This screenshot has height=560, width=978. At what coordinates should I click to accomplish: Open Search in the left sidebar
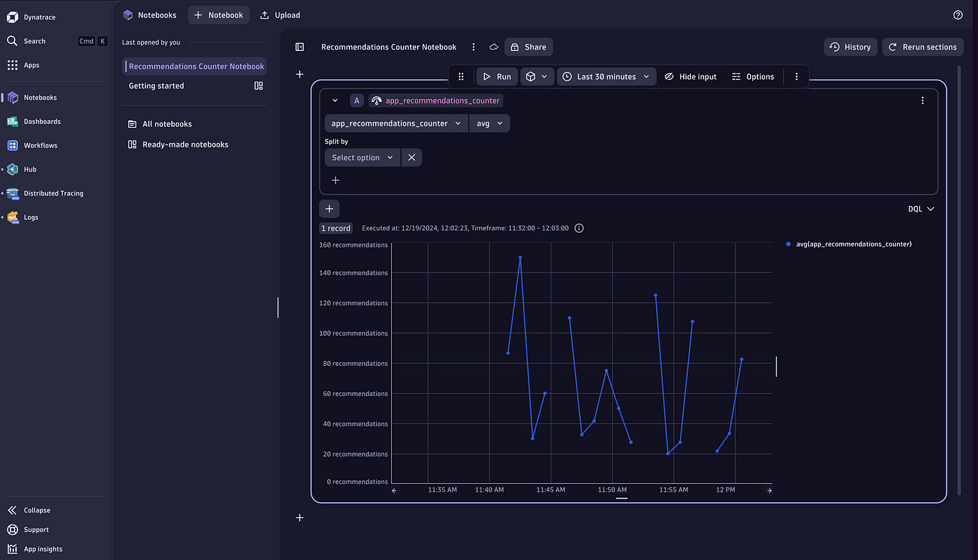34,41
